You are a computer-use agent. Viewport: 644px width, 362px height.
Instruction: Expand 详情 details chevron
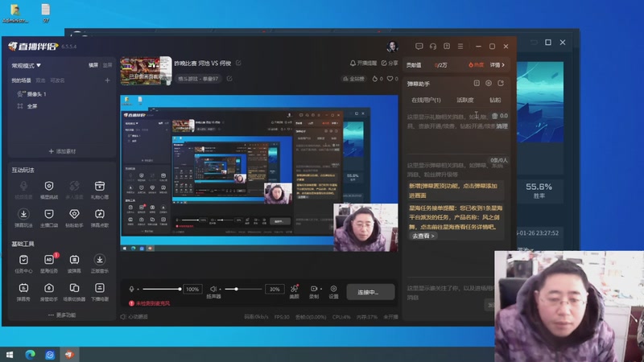tap(497, 65)
